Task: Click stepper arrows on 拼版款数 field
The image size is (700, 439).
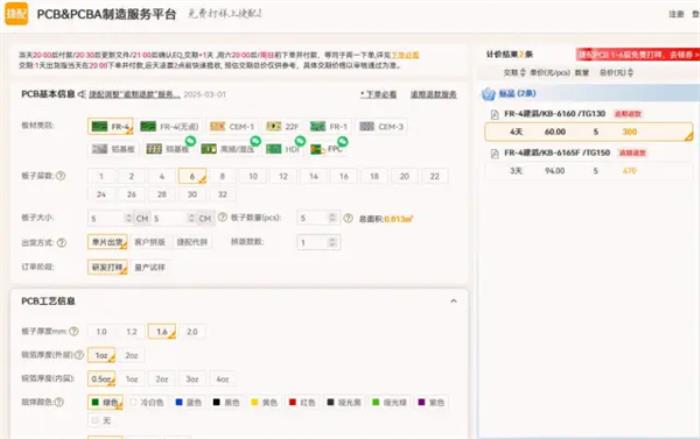Action: pos(332,242)
